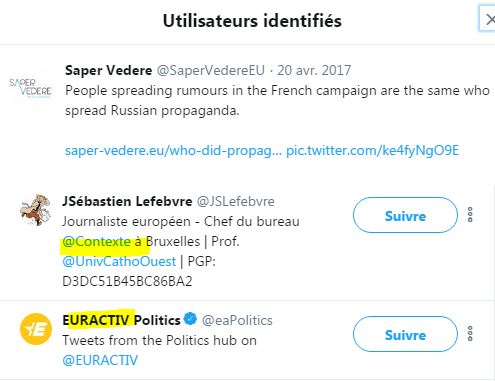
Task: Click the EURACTIV Politics yellow avatar
Action: 36,329
